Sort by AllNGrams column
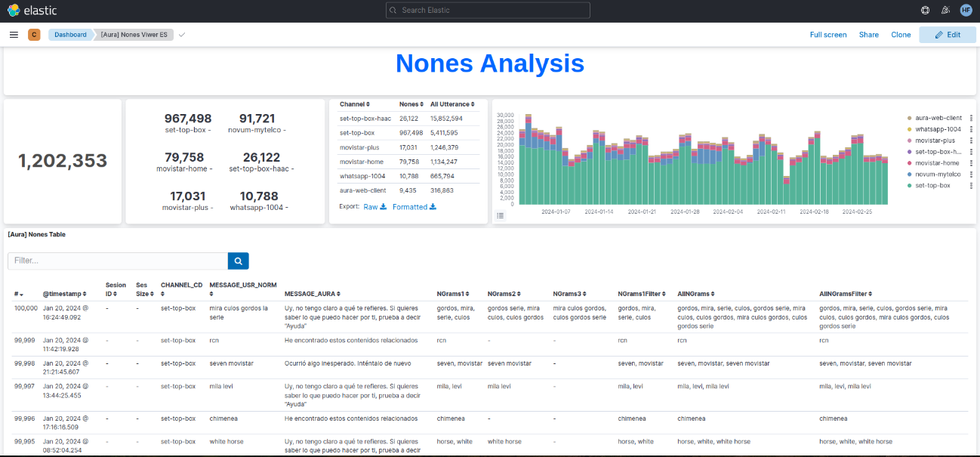This screenshot has width=980, height=457. (695, 293)
